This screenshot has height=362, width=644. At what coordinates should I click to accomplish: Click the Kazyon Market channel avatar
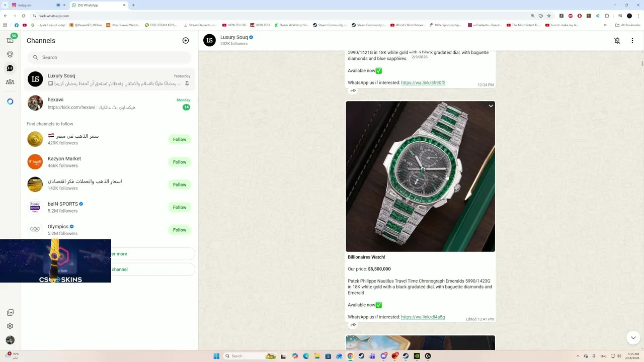35,162
